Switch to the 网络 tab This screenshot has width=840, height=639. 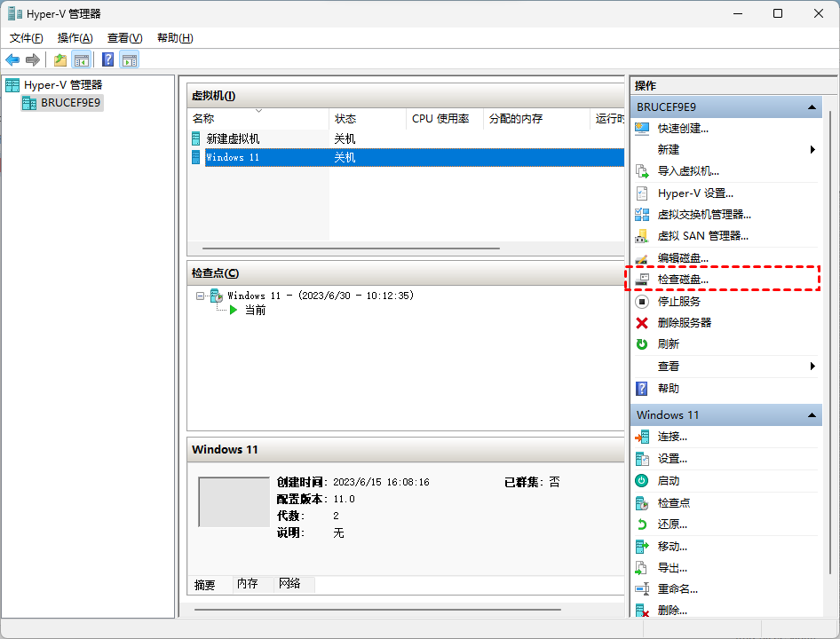289,584
